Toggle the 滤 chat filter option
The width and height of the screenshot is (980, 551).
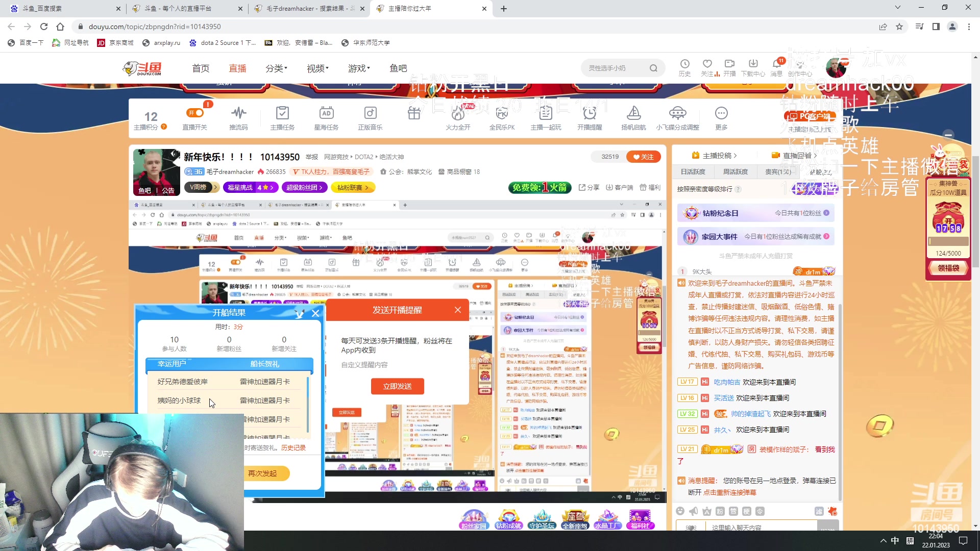[819, 511]
